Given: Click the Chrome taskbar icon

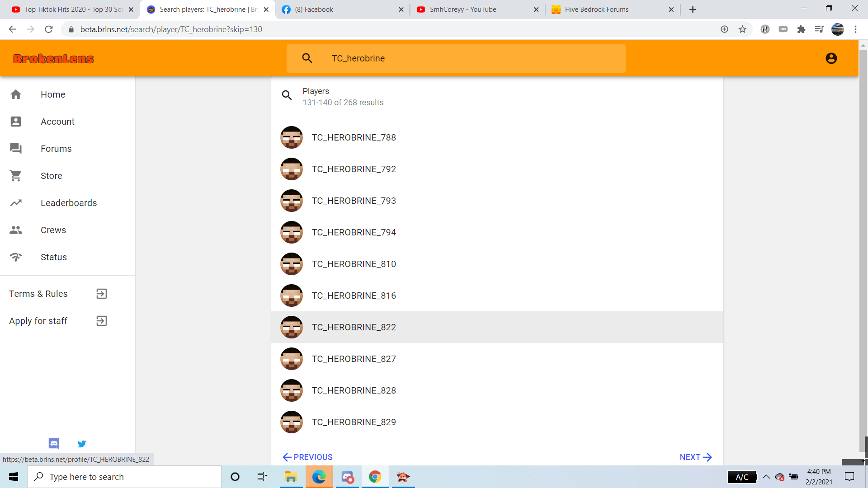Looking at the screenshot, I should click(x=375, y=477).
